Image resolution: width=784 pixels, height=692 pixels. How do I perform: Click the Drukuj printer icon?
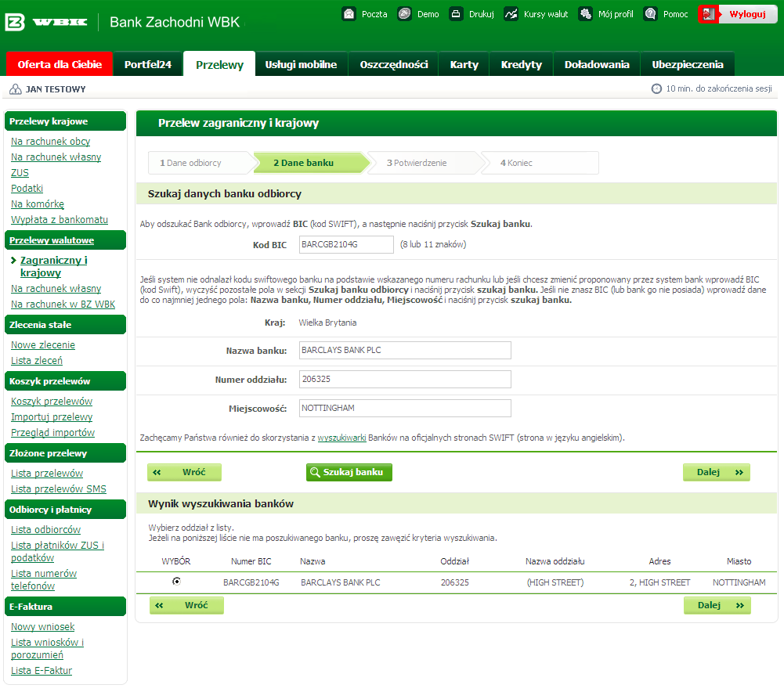456,14
